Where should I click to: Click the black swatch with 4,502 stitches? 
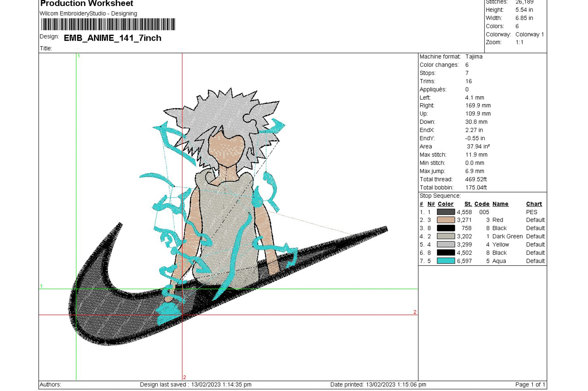click(446, 253)
